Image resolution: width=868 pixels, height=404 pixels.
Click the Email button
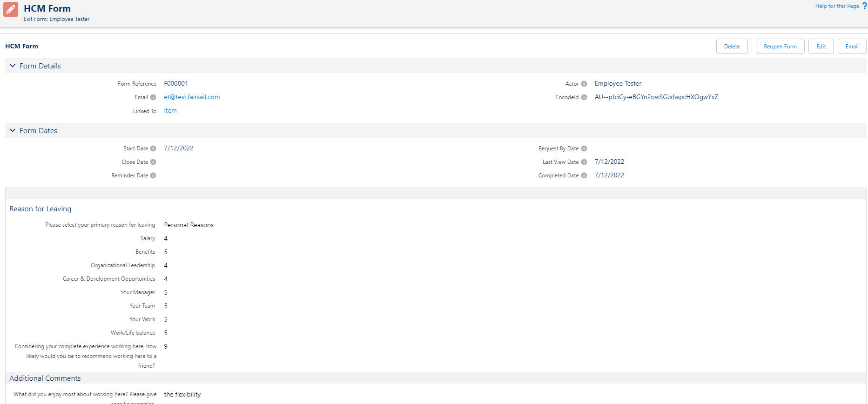coord(852,46)
